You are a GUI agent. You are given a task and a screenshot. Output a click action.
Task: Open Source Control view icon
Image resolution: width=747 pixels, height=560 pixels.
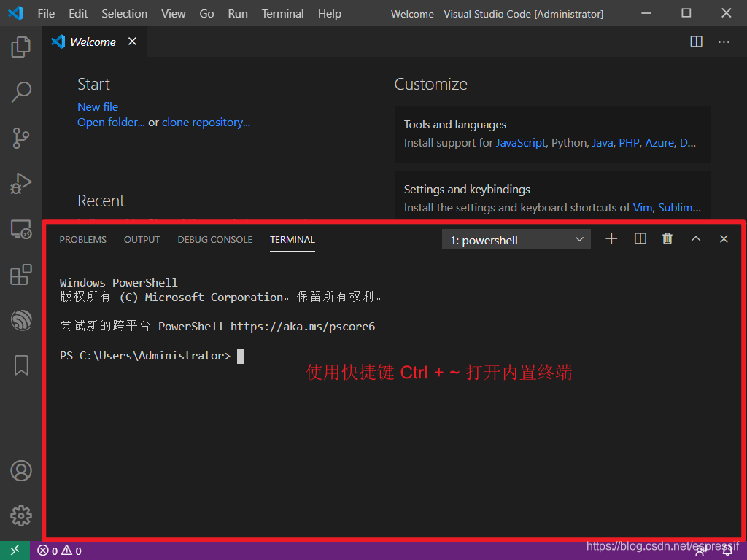(21, 138)
